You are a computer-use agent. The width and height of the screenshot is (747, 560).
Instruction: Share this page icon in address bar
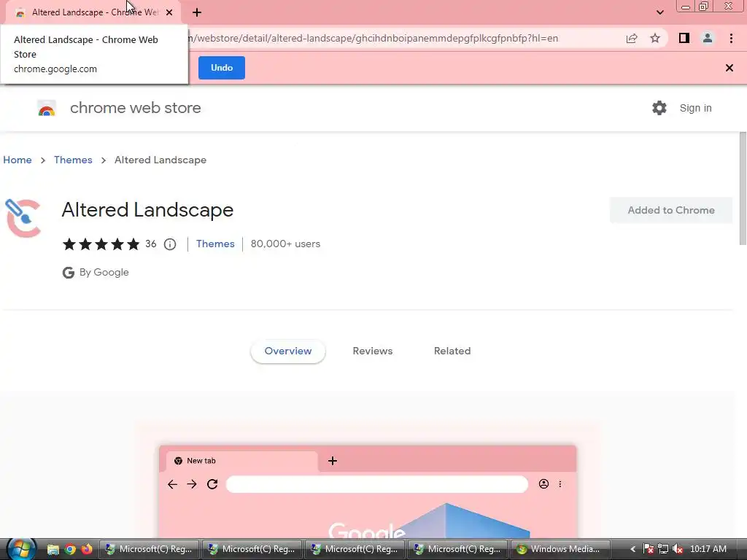pos(632,39)
